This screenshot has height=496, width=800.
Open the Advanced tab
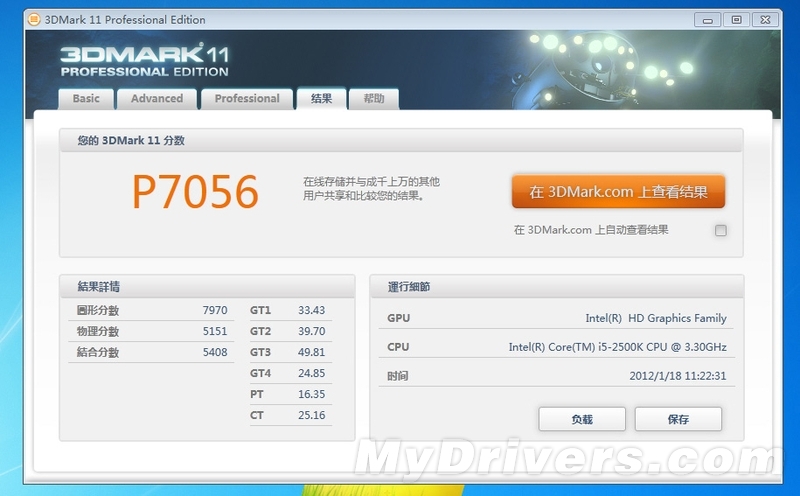(157, 98)
